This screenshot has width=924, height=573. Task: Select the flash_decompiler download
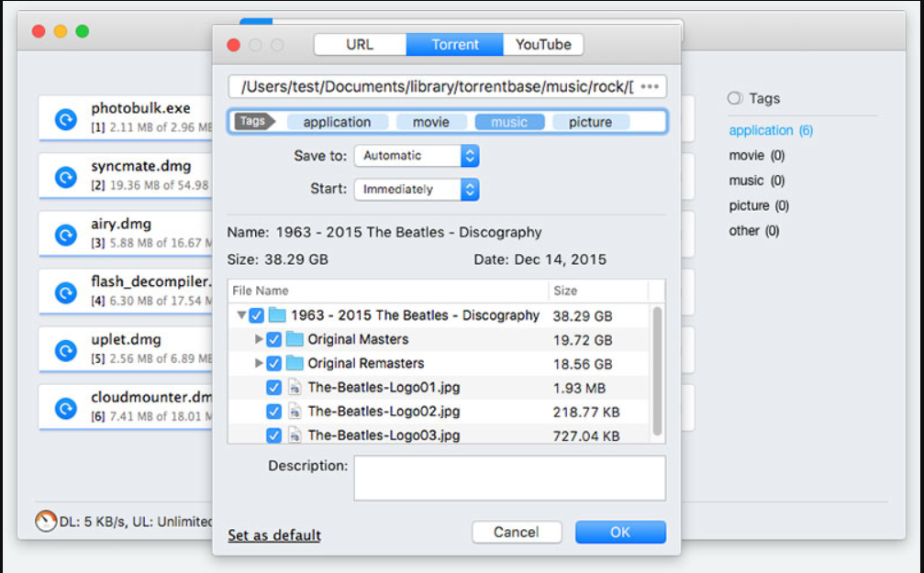126,292
